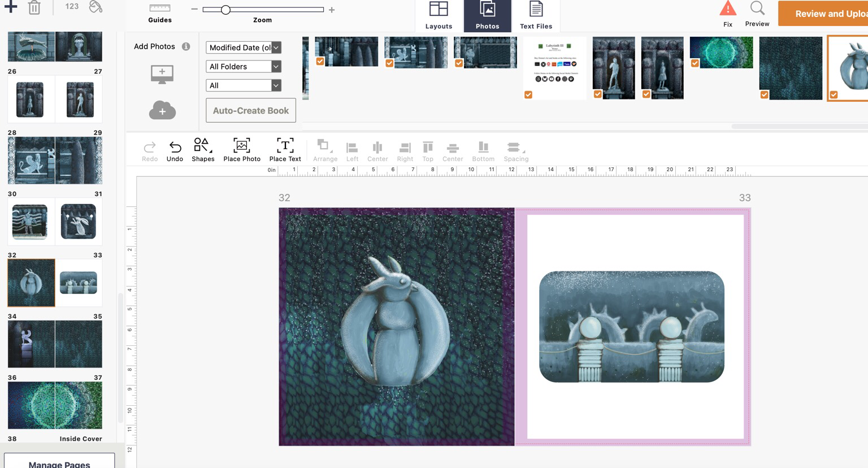Open the Arrange tool
The width and height of the screenshot is (868, 468).
pyautogui.click(x=325, y=150)
